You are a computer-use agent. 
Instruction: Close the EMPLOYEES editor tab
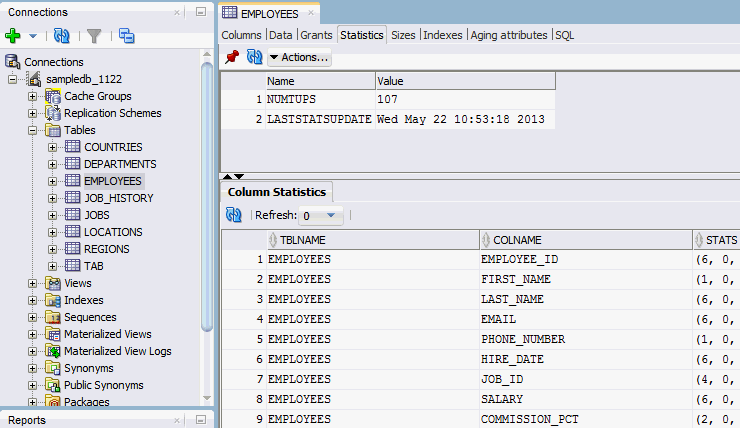(311, 13)
